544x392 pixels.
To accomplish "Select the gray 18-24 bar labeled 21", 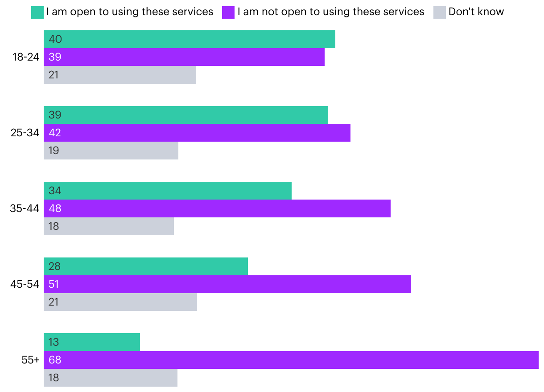I will [120, 75].
